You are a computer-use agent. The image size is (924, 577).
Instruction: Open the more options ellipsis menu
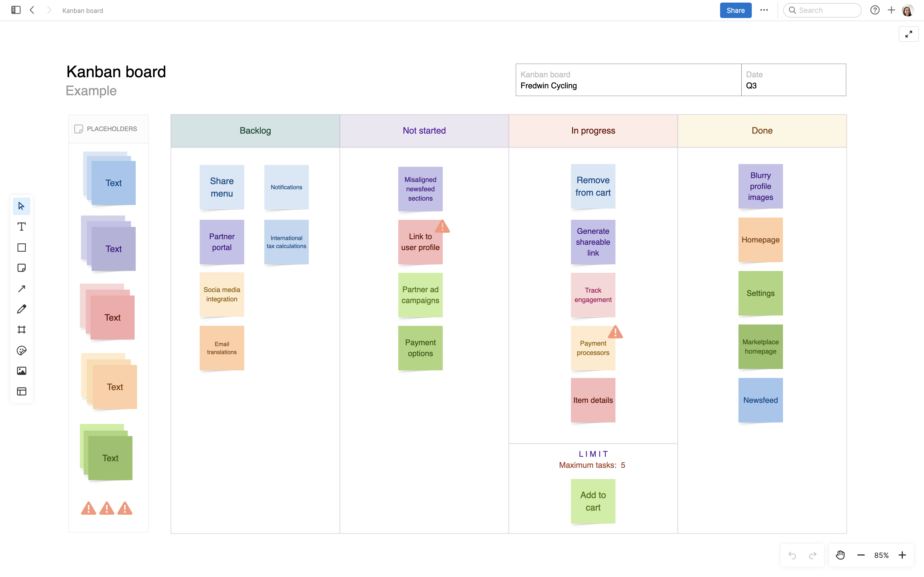pos(764,10)
